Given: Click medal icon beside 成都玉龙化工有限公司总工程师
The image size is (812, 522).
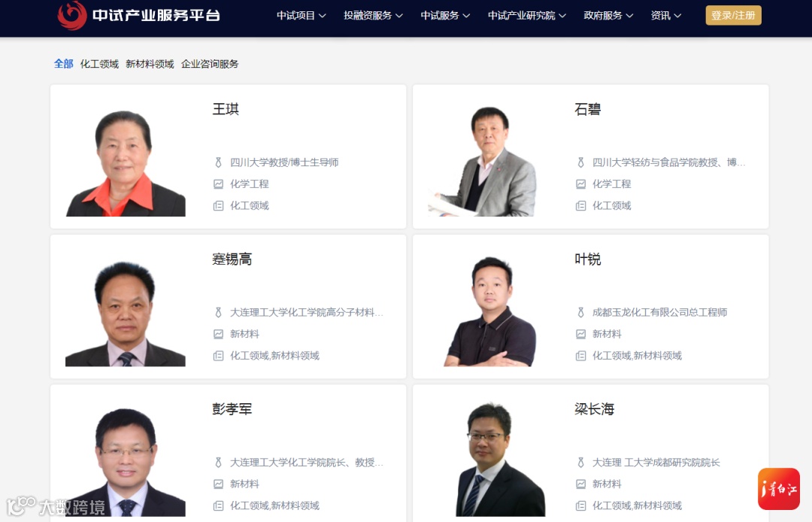Looking at the screenshot, I should [581, 312].
